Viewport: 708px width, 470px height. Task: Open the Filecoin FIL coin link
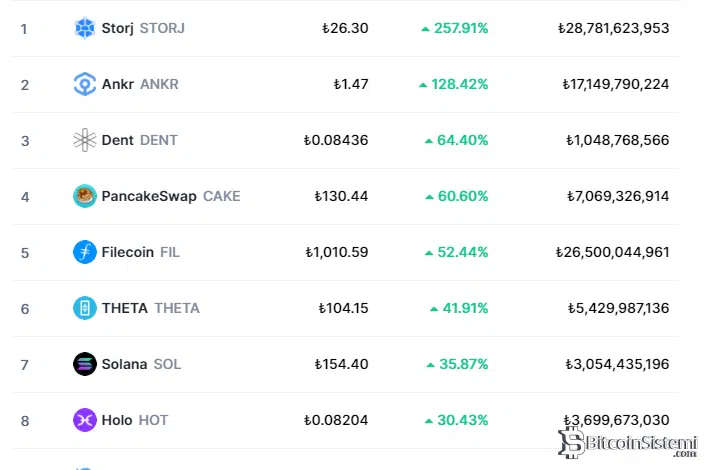point(141,252)
